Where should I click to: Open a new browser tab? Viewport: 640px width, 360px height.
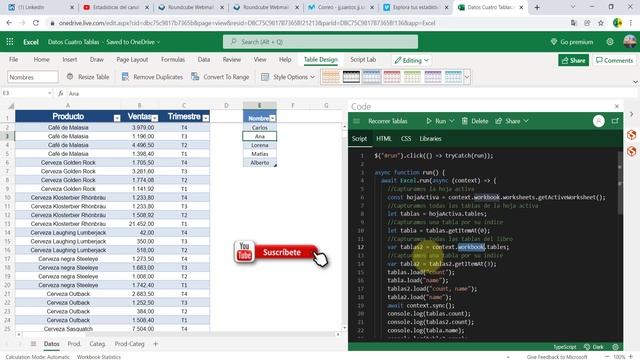(x=537, y=7)
